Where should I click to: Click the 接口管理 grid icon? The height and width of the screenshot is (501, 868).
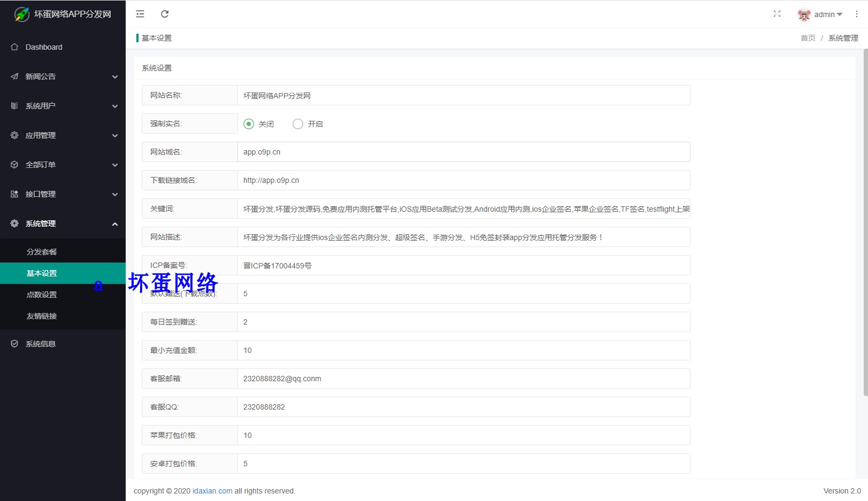coord(14,194)
